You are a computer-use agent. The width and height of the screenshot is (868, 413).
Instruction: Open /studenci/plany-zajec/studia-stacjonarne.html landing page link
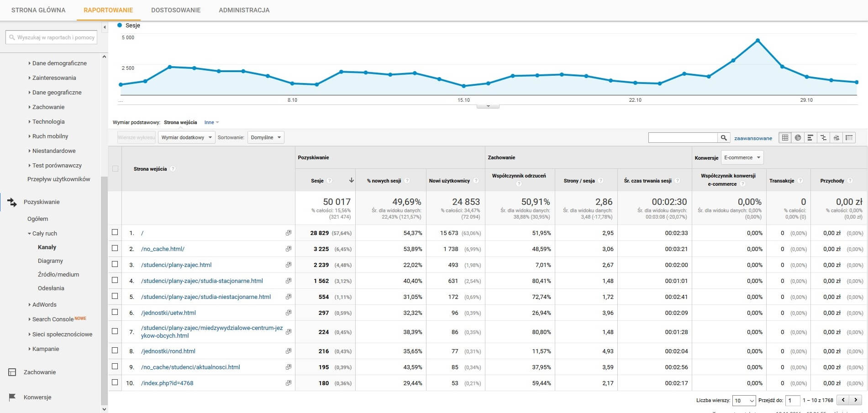(x=202, y=281)
